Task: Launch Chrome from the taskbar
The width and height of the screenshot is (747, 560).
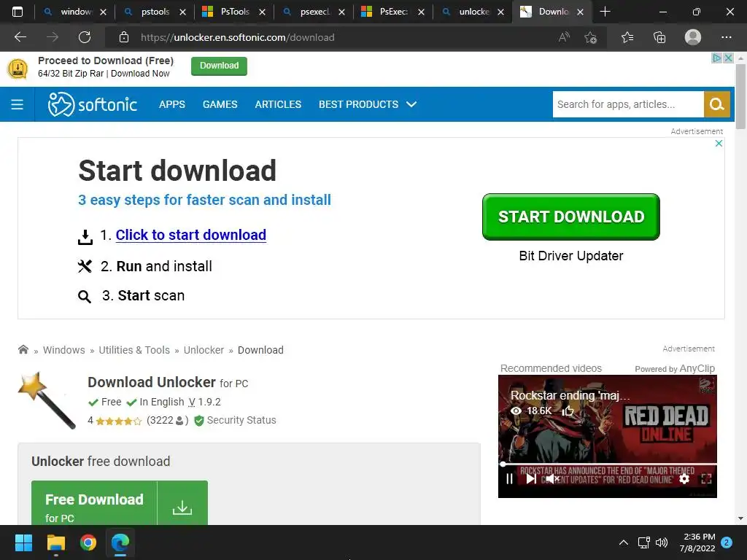Action: point(88,542)
